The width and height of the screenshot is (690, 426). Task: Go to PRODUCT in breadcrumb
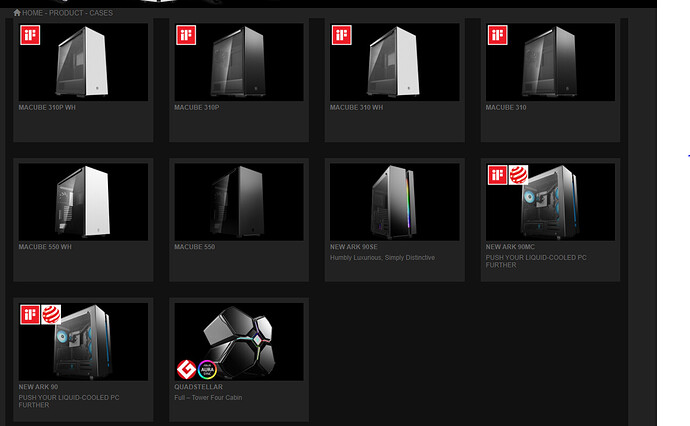tap(66, 13)
